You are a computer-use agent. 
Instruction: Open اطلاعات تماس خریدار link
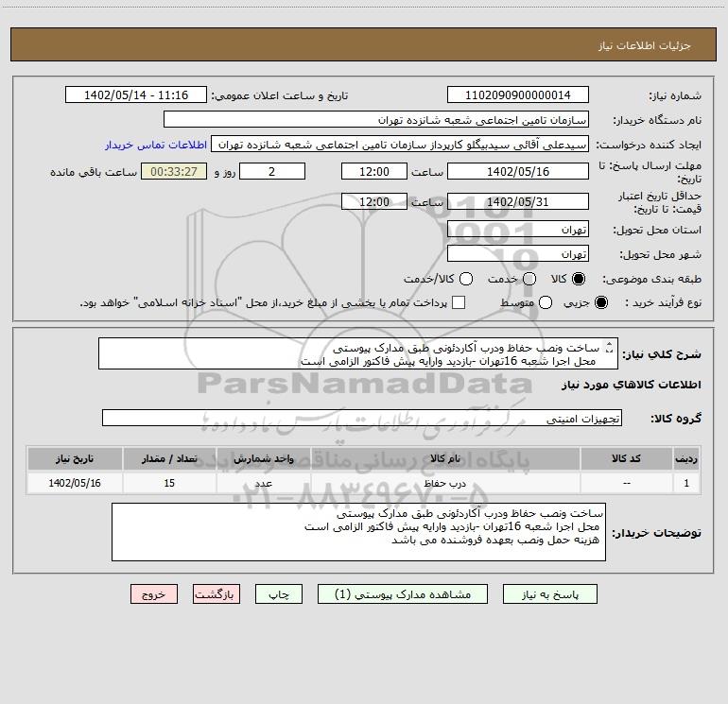pyautogui.click(x=156, y=145)
